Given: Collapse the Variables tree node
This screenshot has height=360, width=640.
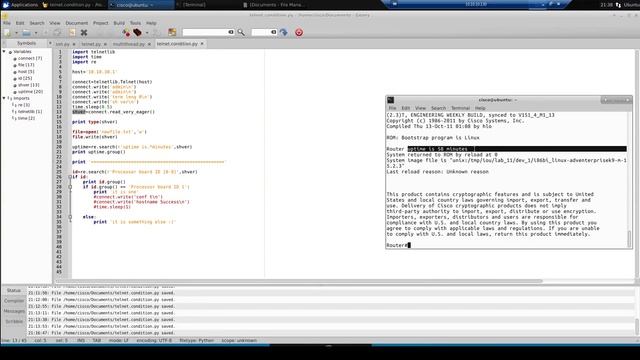Looking at the screenshot, I should [x=4, y=52].
